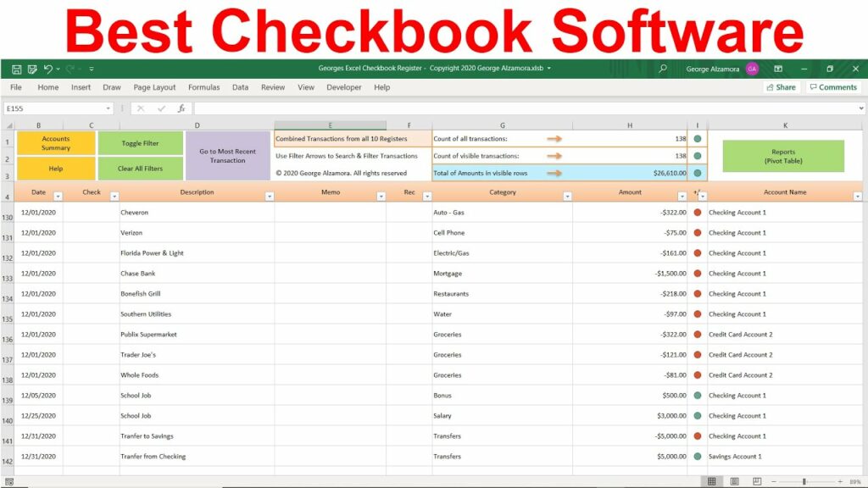
Task: Click the Select All corner triangle
Action: click(x=8, y=125)
